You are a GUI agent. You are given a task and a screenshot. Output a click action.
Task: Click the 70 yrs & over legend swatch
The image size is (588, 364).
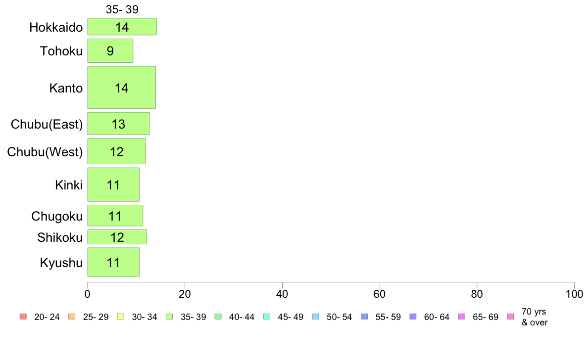pyautogui.click(x=510, y=317)
